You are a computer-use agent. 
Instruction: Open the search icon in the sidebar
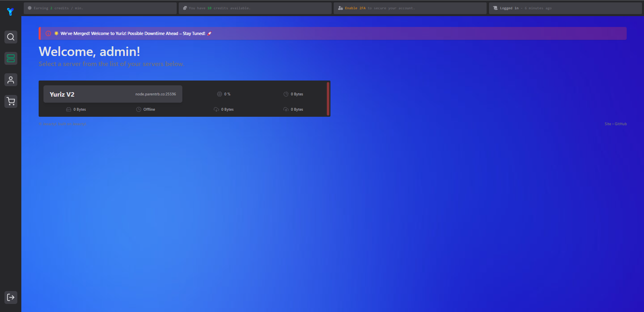11,37
